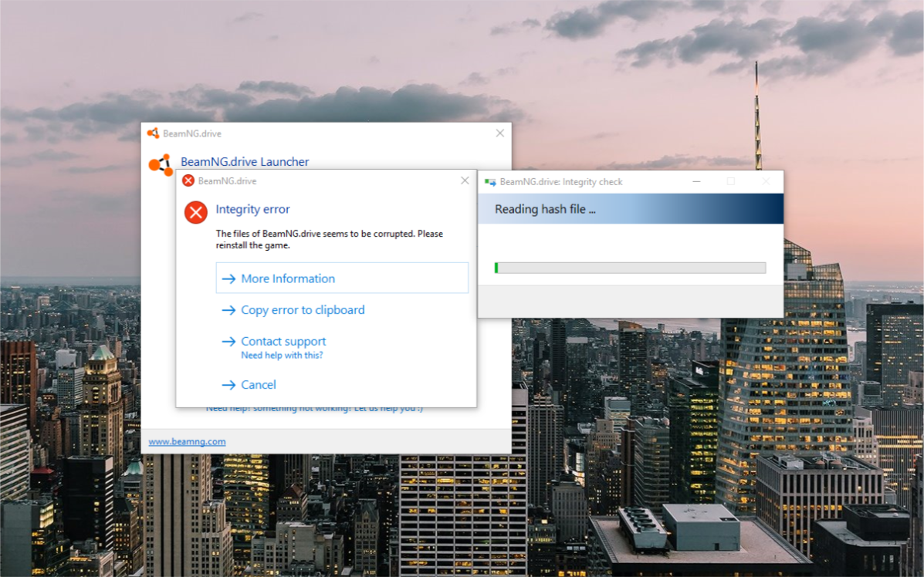Screen dimensions: 924x577
Task: Click the arrow icon beside More Information
Action: coord(228,278)
